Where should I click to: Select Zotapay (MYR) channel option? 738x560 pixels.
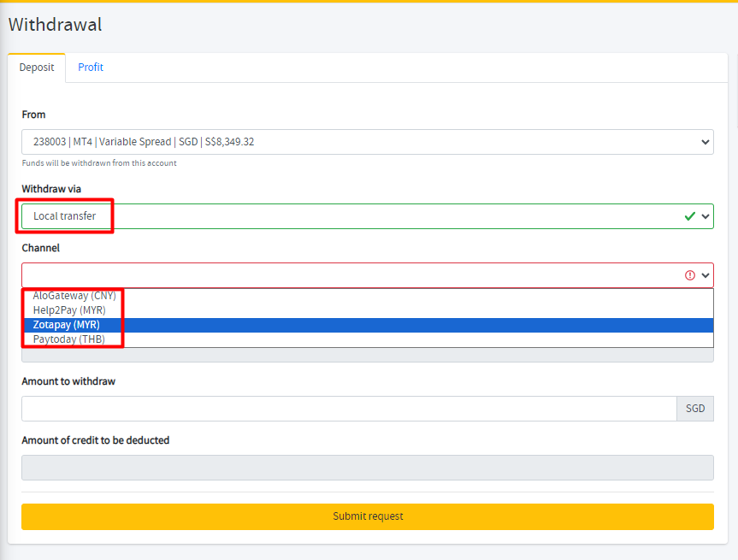pos(368,325)
